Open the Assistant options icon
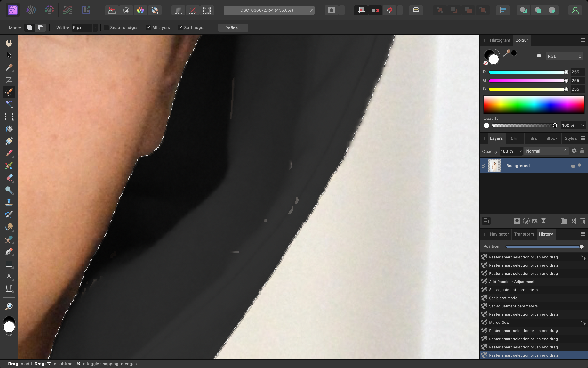The width and height of the screenshot is (588, 368). pyautogui.click(x=416, y=10)
